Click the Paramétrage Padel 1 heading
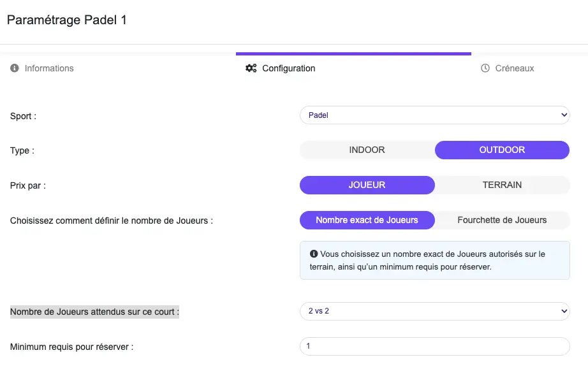Viewport: 588px width, 369px height. tap(67, 20)
